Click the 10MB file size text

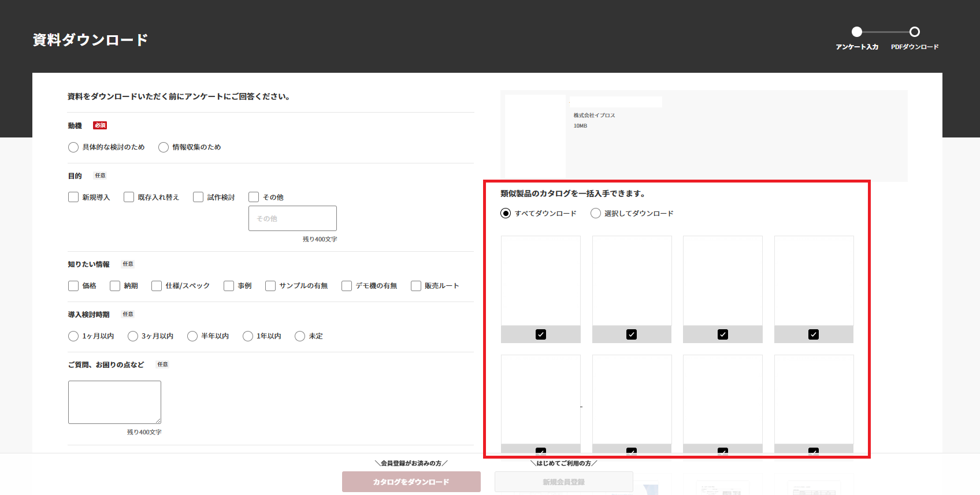coord(580,126)
